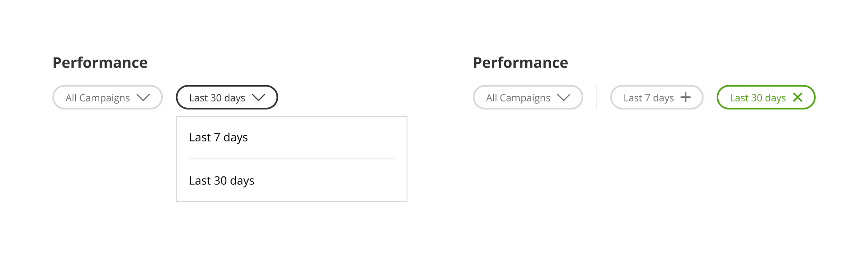Click the gray Last 7 days chip label text
Screen dimensions: 868x254
point(648,98)
